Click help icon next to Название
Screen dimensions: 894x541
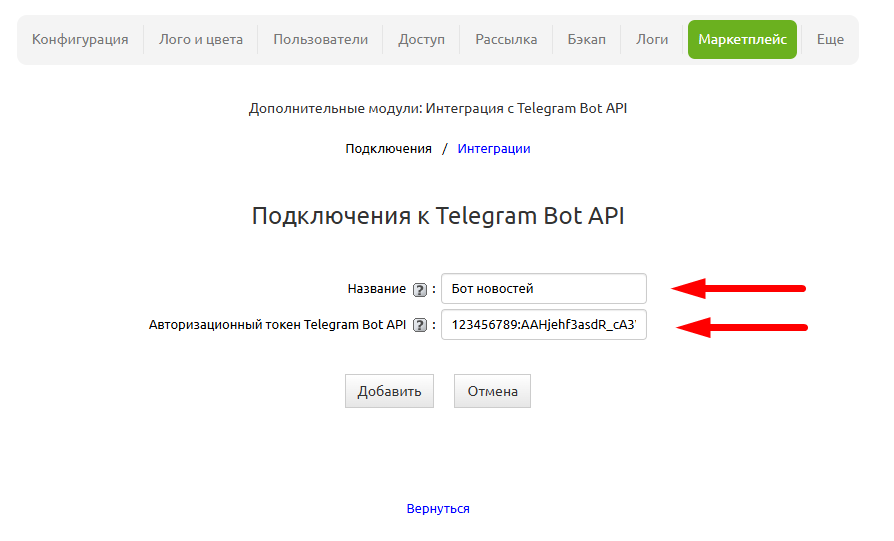(420, 290)
